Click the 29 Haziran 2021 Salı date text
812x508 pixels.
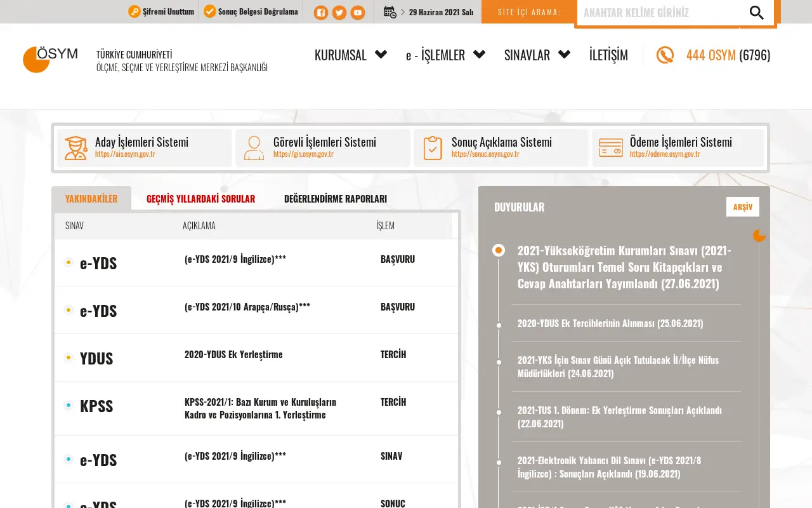tap(441, 12)
